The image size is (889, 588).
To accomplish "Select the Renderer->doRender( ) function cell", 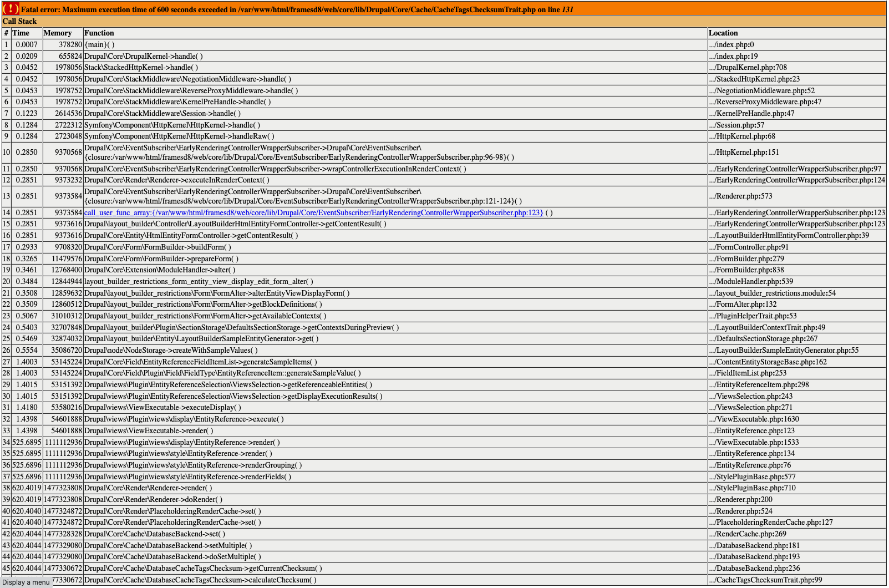I will pyautogui.click(x=395, y=500).
